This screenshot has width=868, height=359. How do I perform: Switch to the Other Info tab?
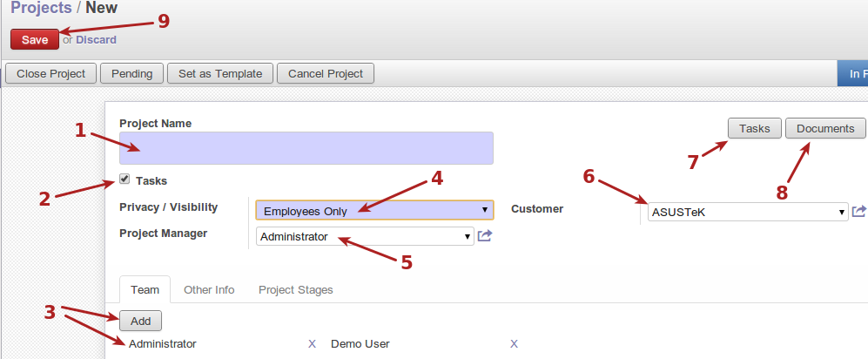(x=209, y=289)
